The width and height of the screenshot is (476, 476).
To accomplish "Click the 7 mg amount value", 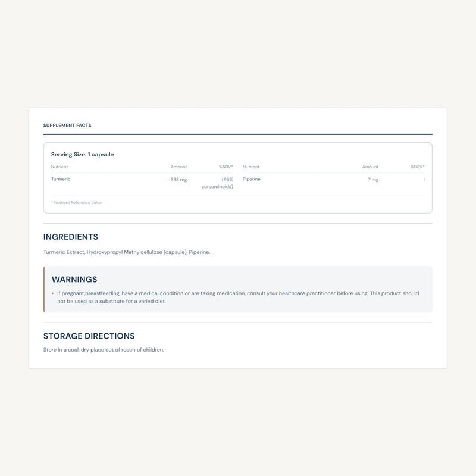I will [373, 180].
